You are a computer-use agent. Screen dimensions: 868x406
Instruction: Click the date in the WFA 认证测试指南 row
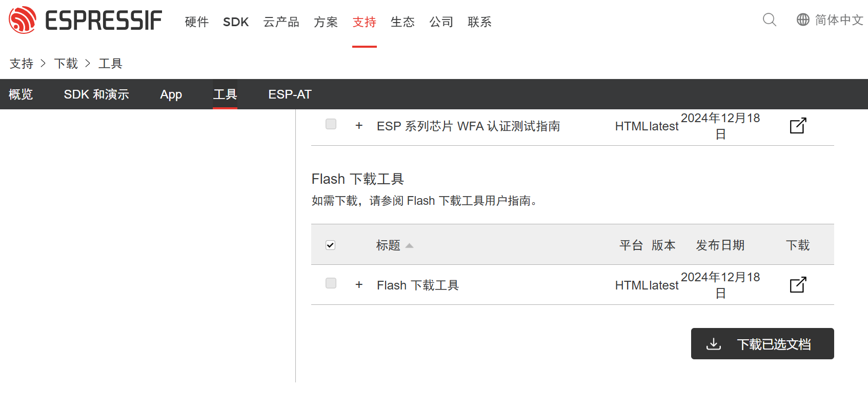click(x=720, y=126)
